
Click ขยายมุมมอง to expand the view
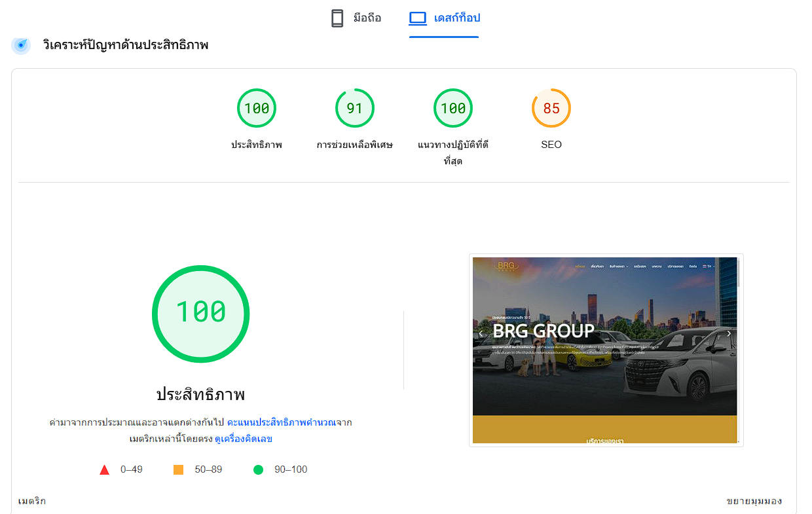coord(754,501)
